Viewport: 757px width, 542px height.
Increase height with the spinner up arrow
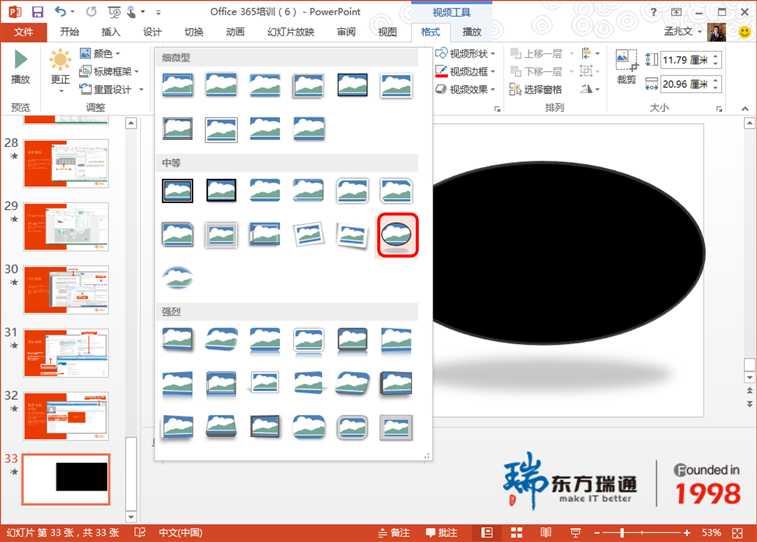pos(716,56)
